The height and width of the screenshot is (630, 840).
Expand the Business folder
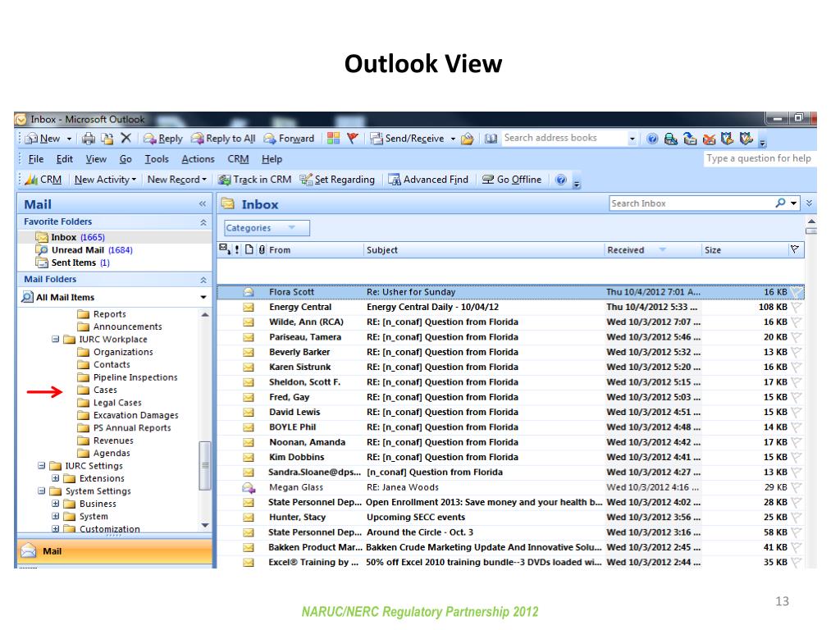(55, 504)
